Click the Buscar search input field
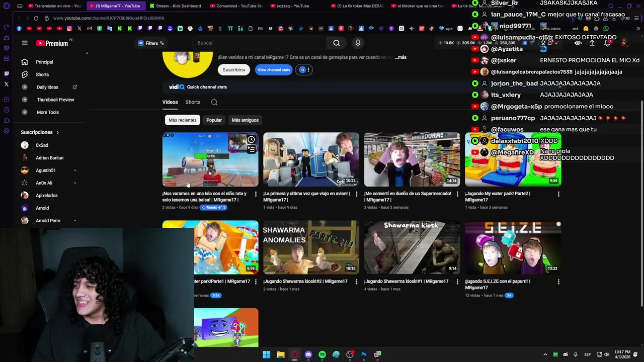Screen dimensions: 644x362 [x=259, y=43]
